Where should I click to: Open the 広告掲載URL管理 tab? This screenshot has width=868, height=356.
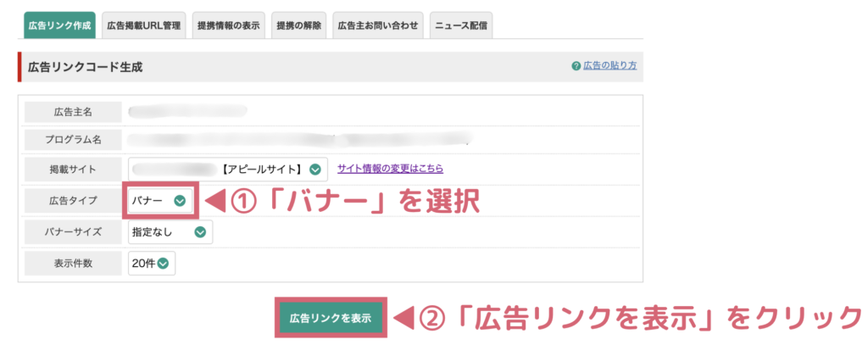point(143,25)
